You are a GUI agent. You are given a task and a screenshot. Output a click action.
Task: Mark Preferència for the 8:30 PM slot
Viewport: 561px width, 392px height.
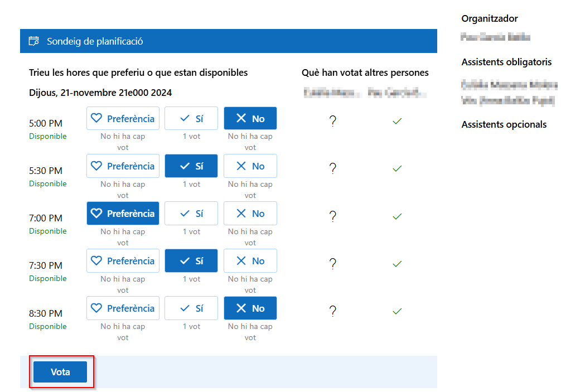click(x=123, y=308)
